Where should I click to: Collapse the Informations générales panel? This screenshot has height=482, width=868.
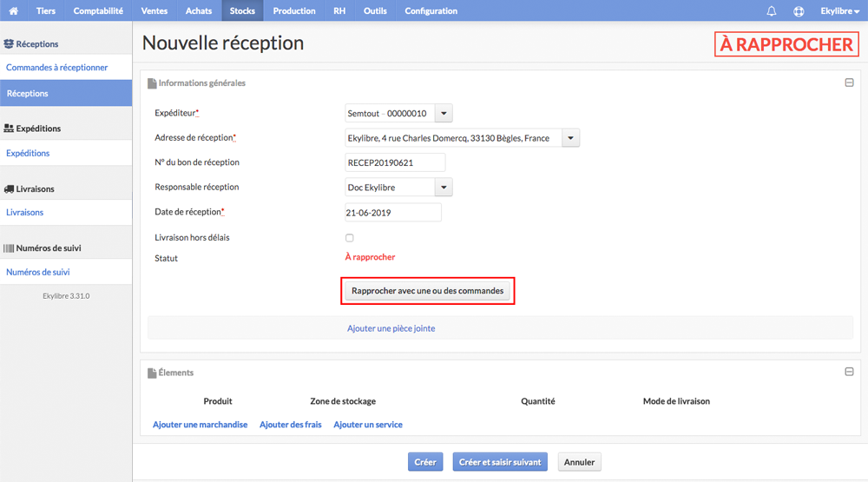(x=849, y=83)
